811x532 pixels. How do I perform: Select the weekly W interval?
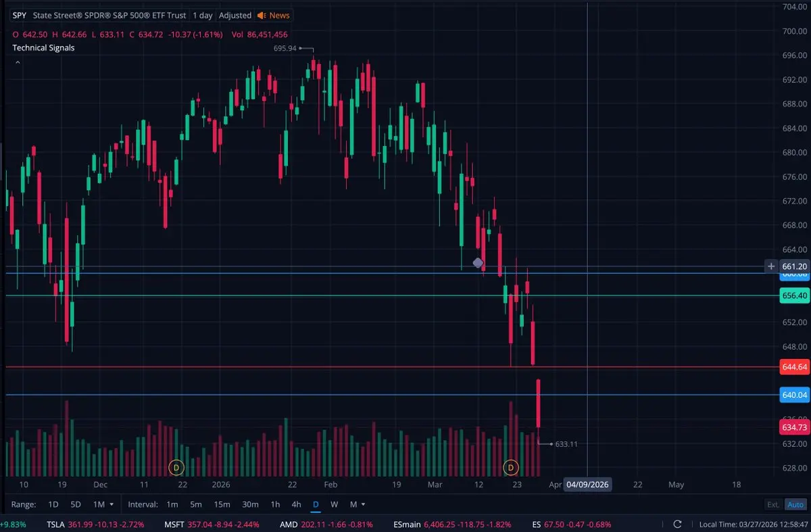[x=334, y=504]
